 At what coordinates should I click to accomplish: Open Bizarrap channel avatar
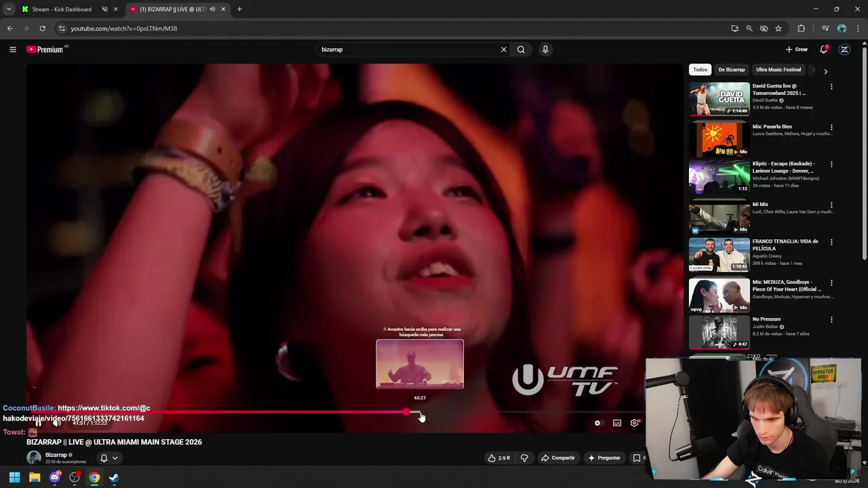pos(34,458)
